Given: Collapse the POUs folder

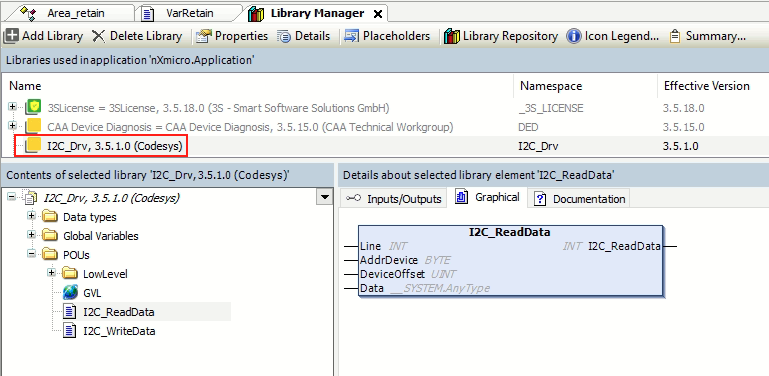Looking at the screenshot, I should pos(31,254).
